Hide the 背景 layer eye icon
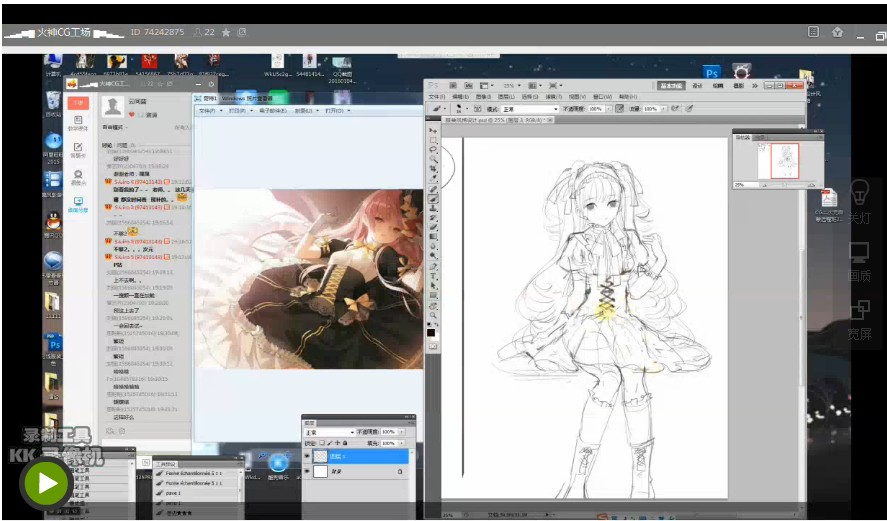This screenshot has width=887, height=521. point(307,471)
